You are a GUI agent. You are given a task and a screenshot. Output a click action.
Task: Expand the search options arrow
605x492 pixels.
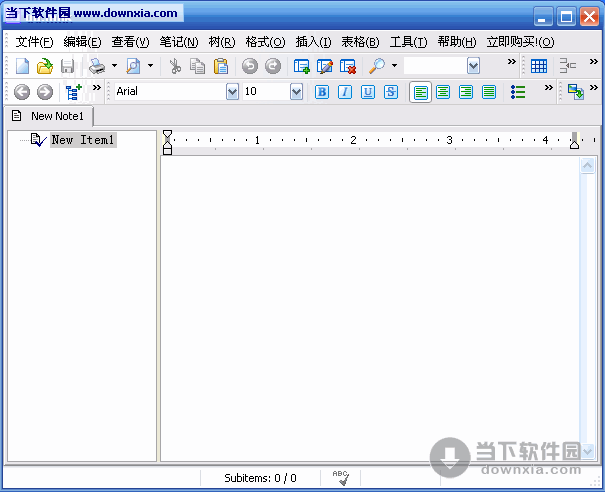click(x=394, y=66)
